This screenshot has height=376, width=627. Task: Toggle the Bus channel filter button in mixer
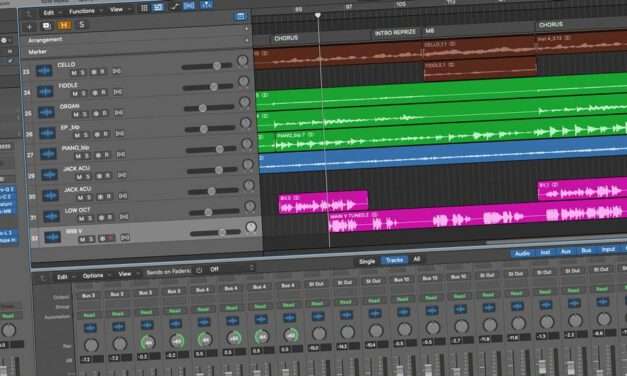coord(586,250)
